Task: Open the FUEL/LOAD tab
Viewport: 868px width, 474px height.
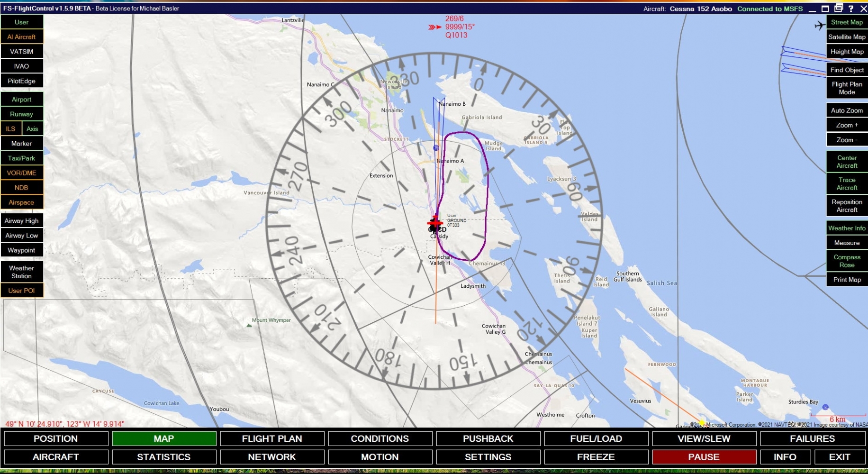Action: coord(596,439)
